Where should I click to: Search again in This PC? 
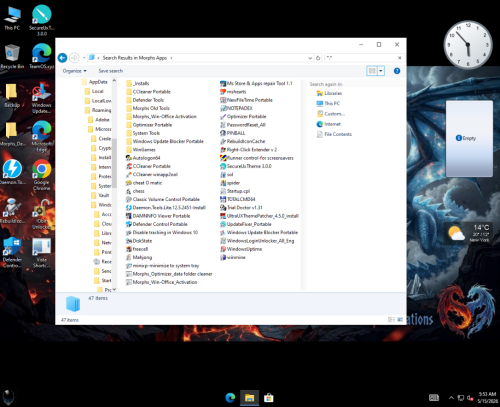[328, 103]
